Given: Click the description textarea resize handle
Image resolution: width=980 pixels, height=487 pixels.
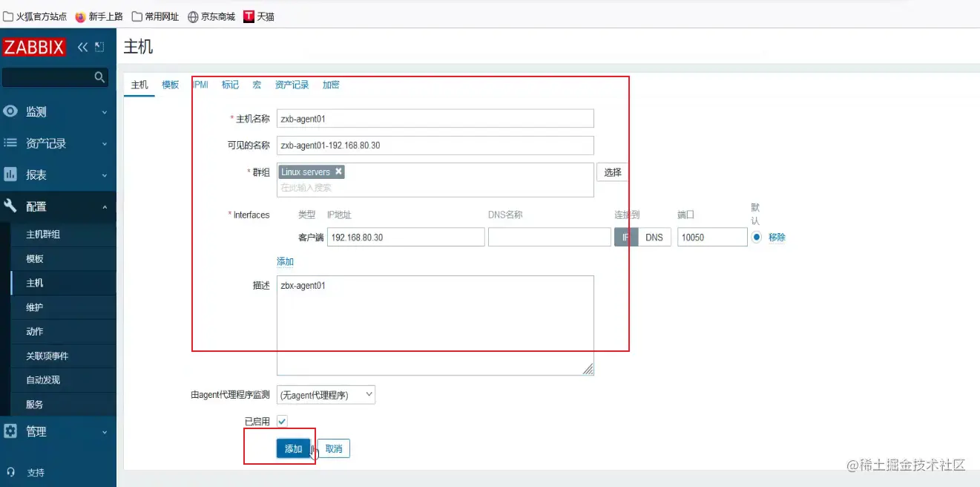Looking at the screenshot, I should [x=588, y=369].
